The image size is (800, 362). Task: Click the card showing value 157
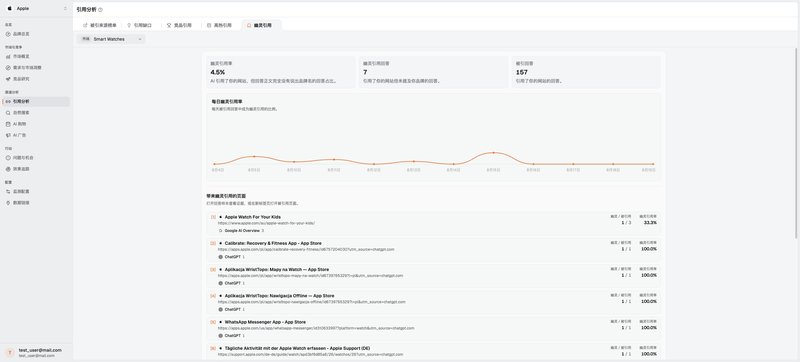coord(586,72)
